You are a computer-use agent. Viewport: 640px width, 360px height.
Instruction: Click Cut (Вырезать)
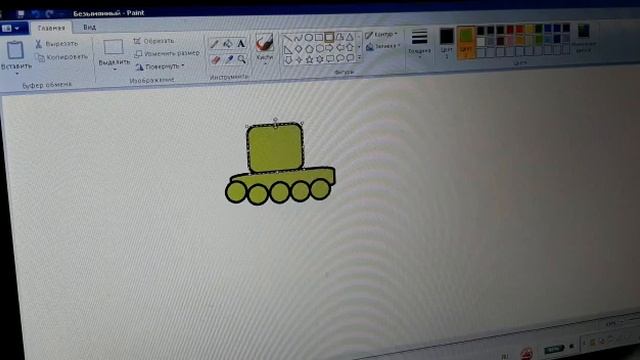point(57,44)
